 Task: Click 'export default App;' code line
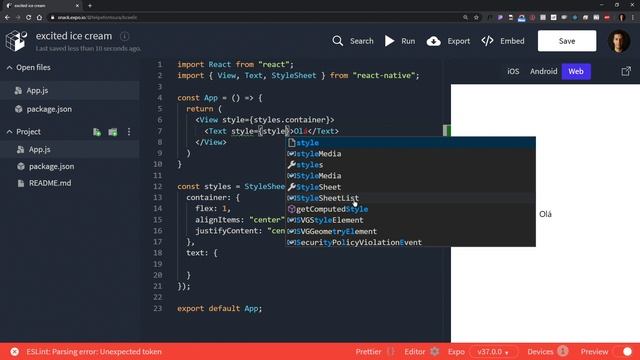pyautogui.click(x=220, y=309)
